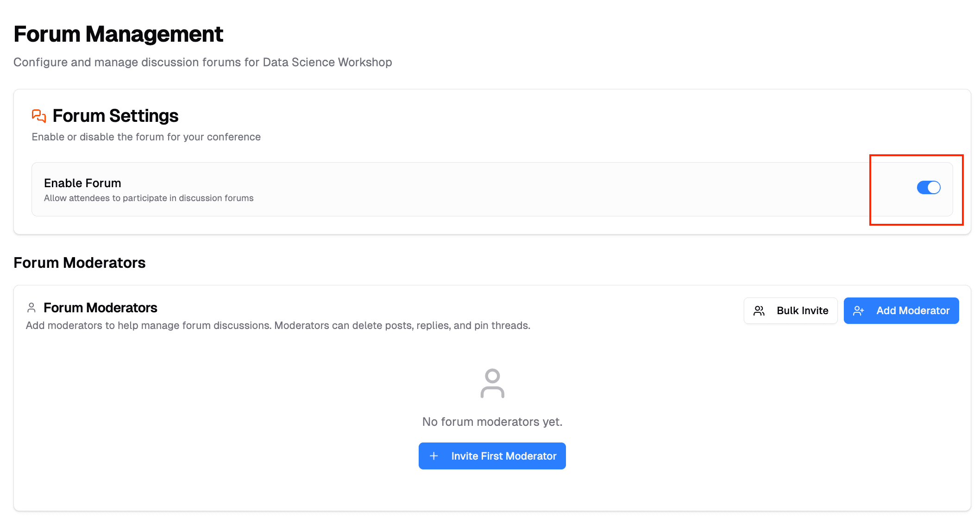Click the Enable Forum label text
The width and height of the screenshot is (980, 531).
point(82,183)
